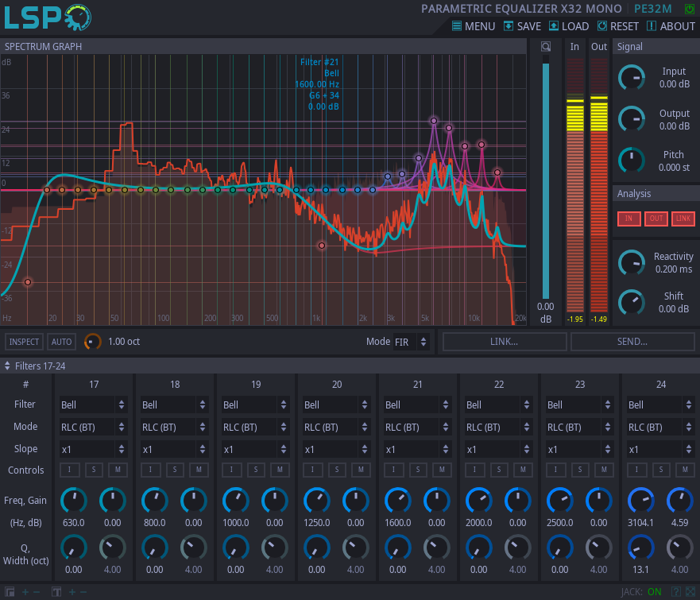Image resolution: width=700 pixels, height=600 pixels.
Task: Open the MENU item
Action: [474, 26]
